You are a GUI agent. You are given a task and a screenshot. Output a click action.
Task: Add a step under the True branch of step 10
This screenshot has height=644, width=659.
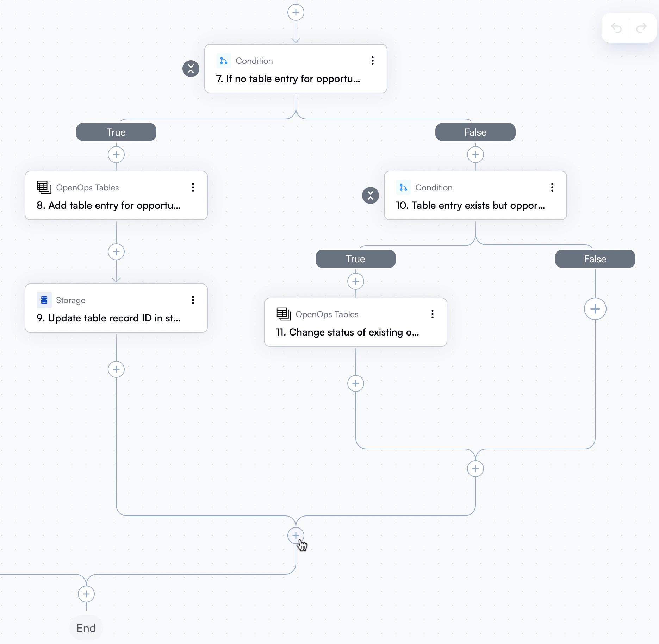pos(355,281)
